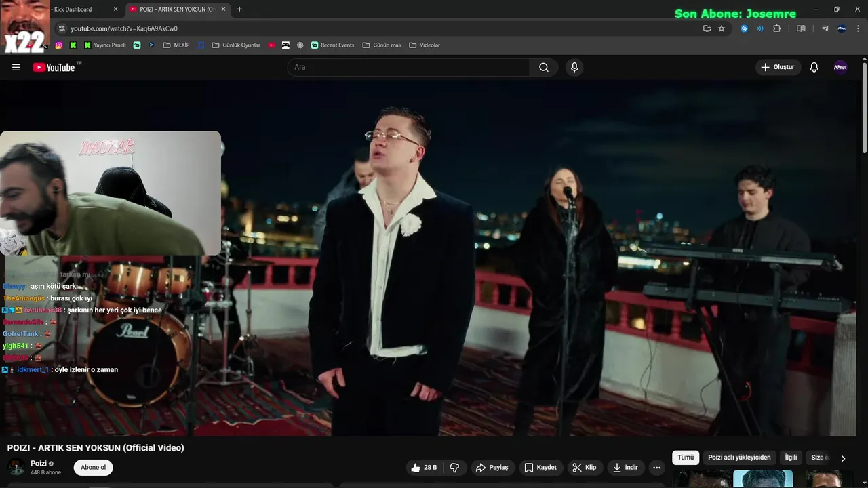Click the İndir download button
This screenshot has width=868, height=488.
625,468
